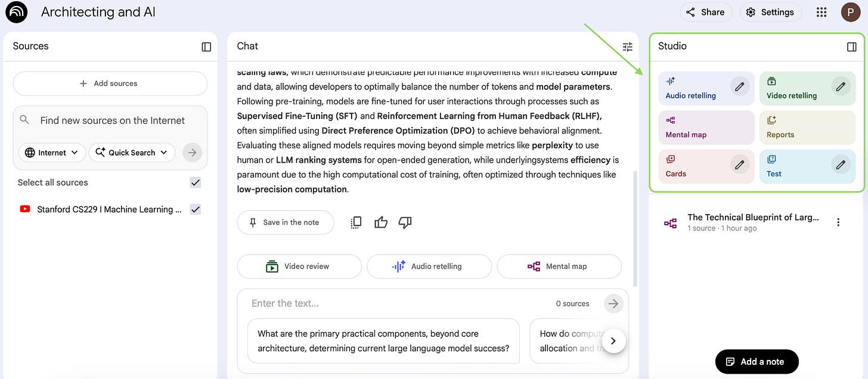Click Add sources button
The height and width of the screenshot is (379, 868).
[x=110, y=83]
